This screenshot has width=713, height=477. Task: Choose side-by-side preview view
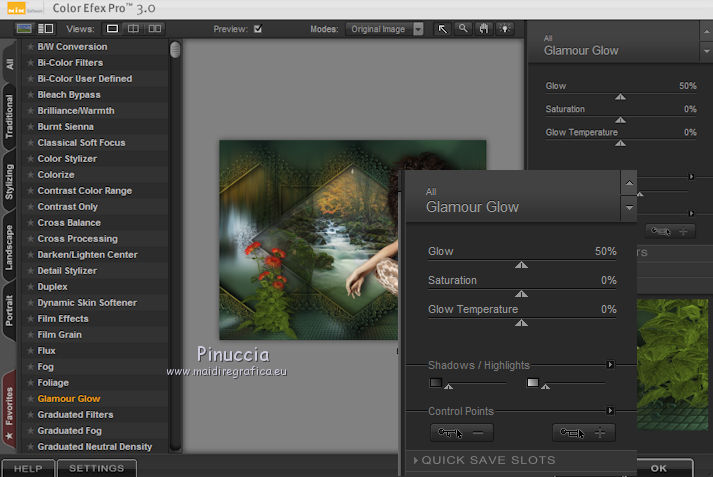[153, 29]
